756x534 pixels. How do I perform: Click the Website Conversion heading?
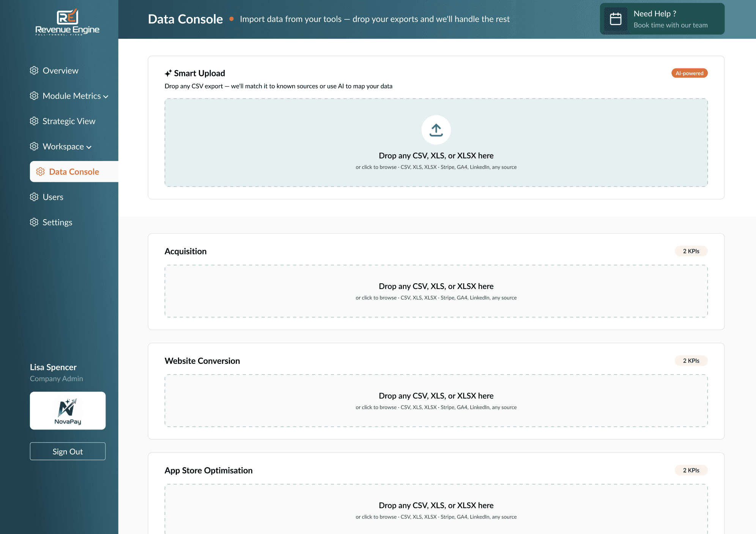(x=202, y=361)
